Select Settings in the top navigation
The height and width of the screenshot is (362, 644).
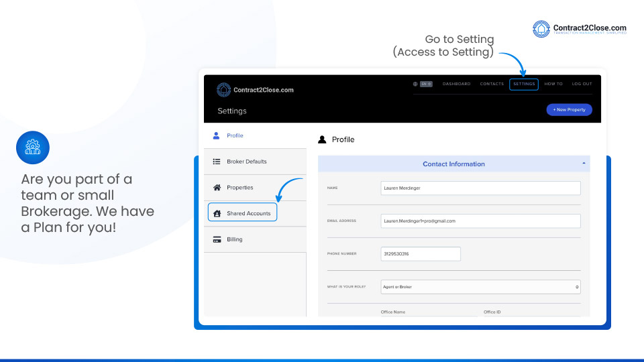524,84
